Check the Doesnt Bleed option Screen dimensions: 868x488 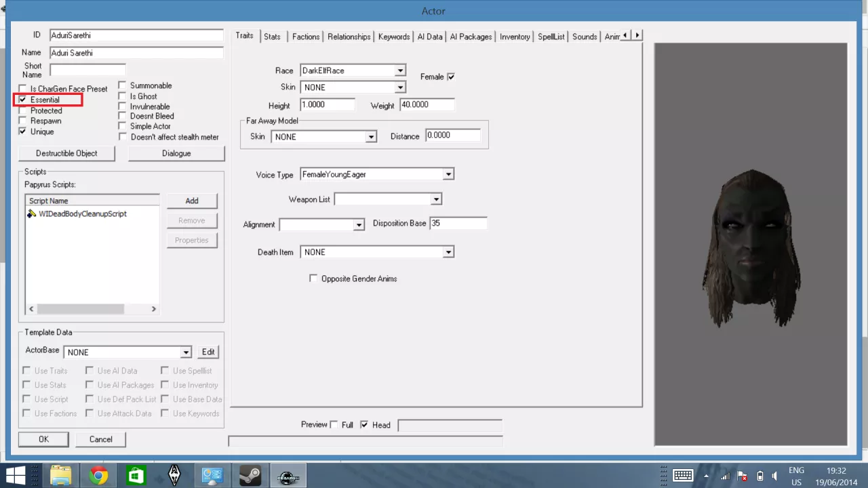point(123,116)
